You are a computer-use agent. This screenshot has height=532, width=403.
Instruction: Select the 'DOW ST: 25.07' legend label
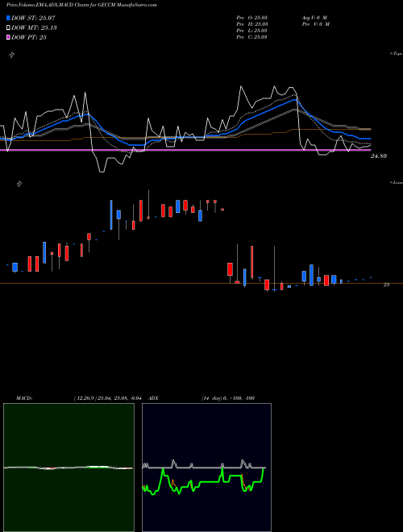click(x=33, y=18)
